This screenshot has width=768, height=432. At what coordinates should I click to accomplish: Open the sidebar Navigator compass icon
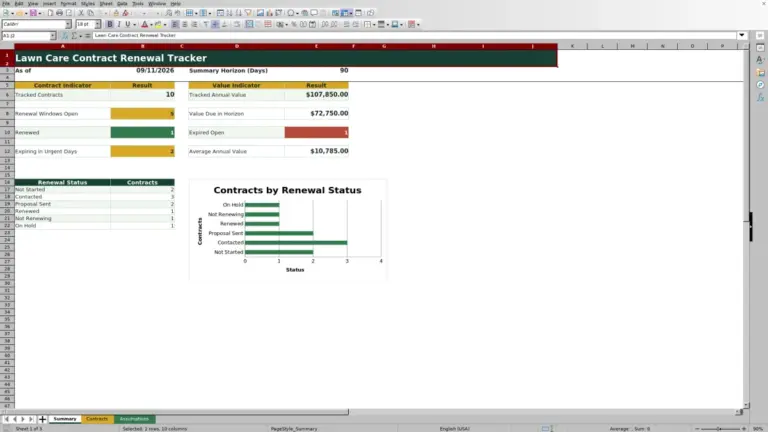point(760,85)
